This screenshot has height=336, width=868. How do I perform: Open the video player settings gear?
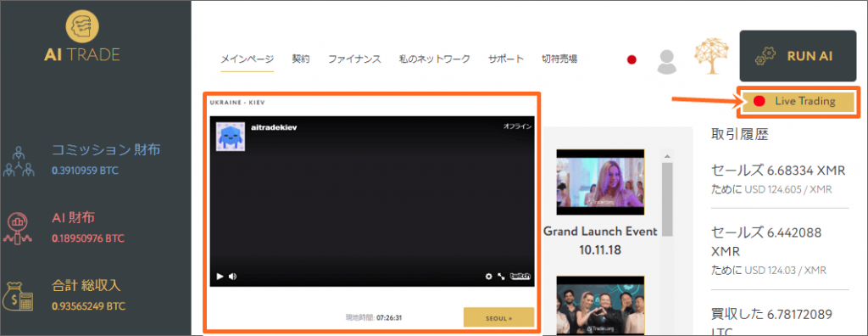point(489,276)
